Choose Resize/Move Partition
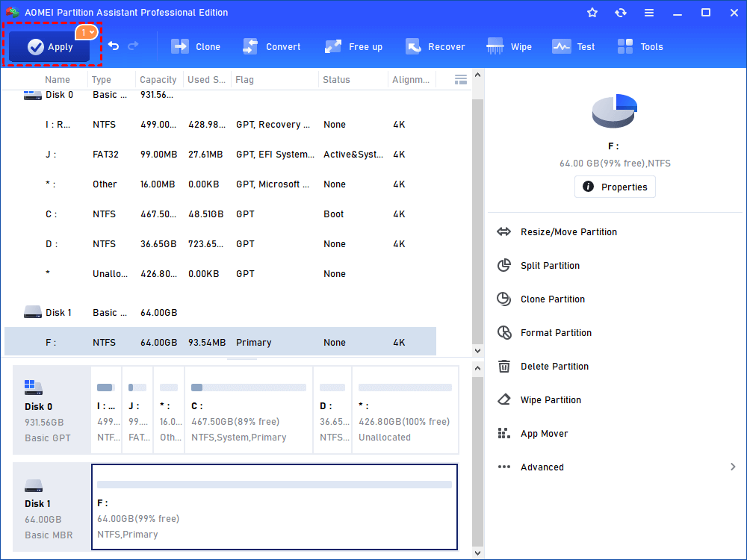747x560 pixels. 568,232
